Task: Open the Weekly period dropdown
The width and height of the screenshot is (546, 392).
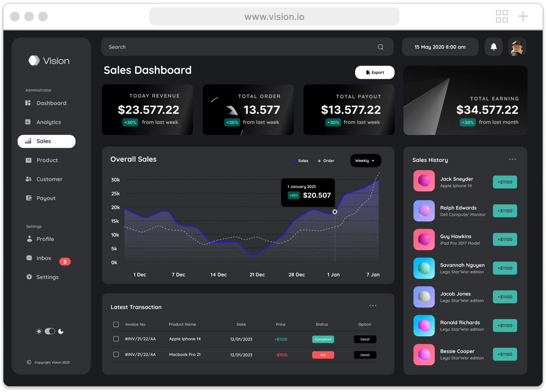Action: point(365,161)
